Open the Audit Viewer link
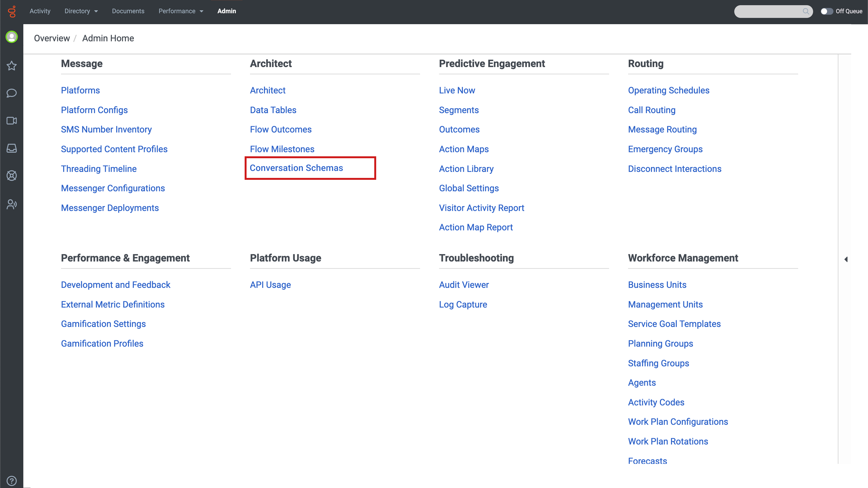The image size is (868, 488). 464,285
